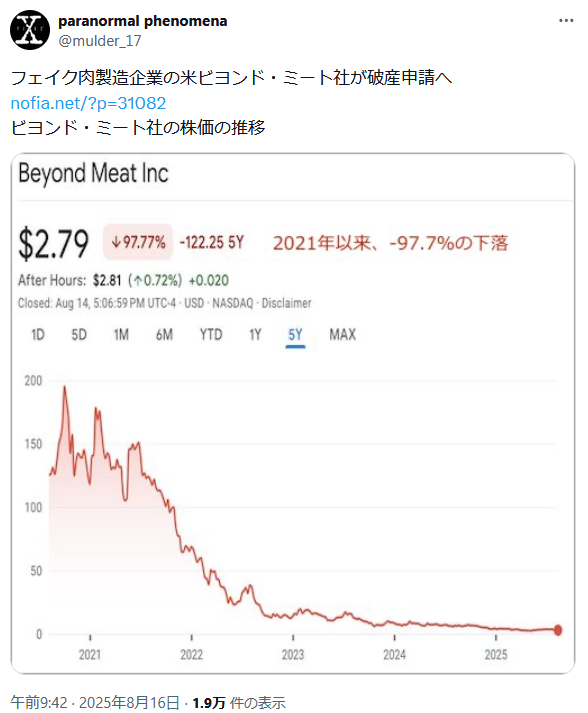
Task: Open the Beyond Meat stock chart image
Action: tap(293, 413)
